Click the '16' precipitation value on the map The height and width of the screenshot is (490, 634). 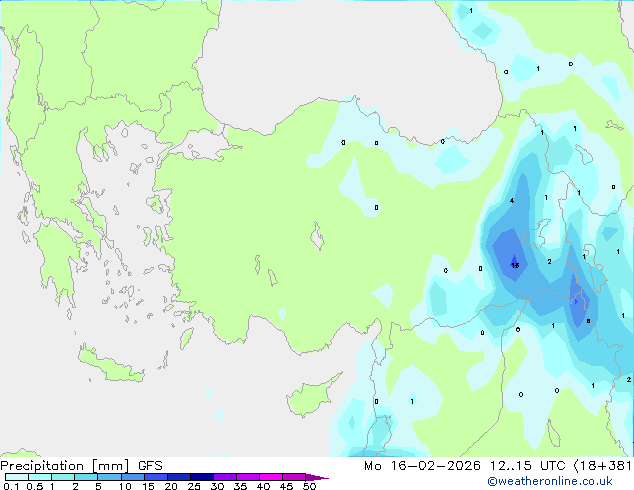[x=515, y=266]
